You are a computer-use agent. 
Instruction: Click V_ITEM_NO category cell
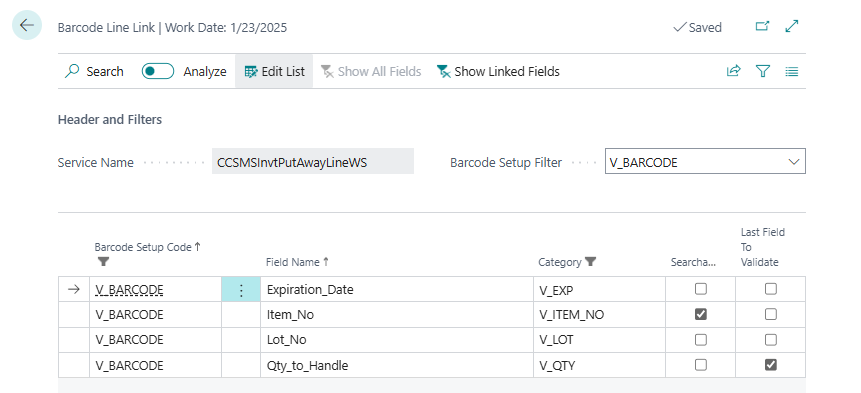click(x=599, y=315)
